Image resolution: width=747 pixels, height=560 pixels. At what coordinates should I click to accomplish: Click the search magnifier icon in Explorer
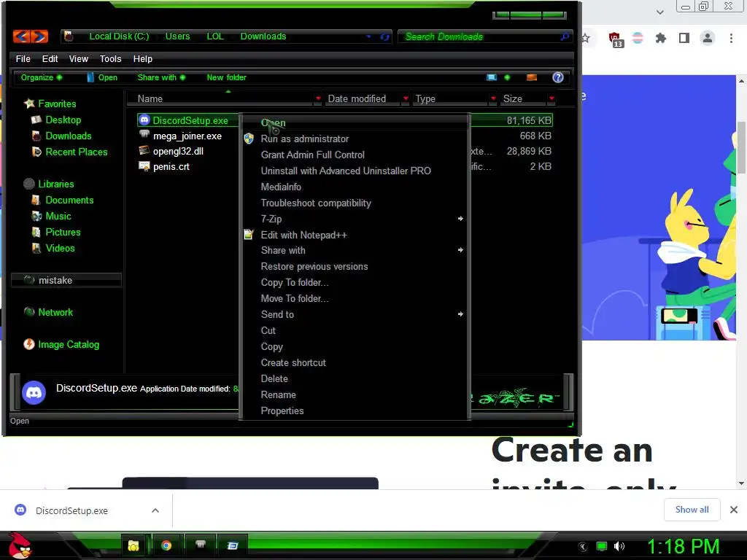(565, 36)
